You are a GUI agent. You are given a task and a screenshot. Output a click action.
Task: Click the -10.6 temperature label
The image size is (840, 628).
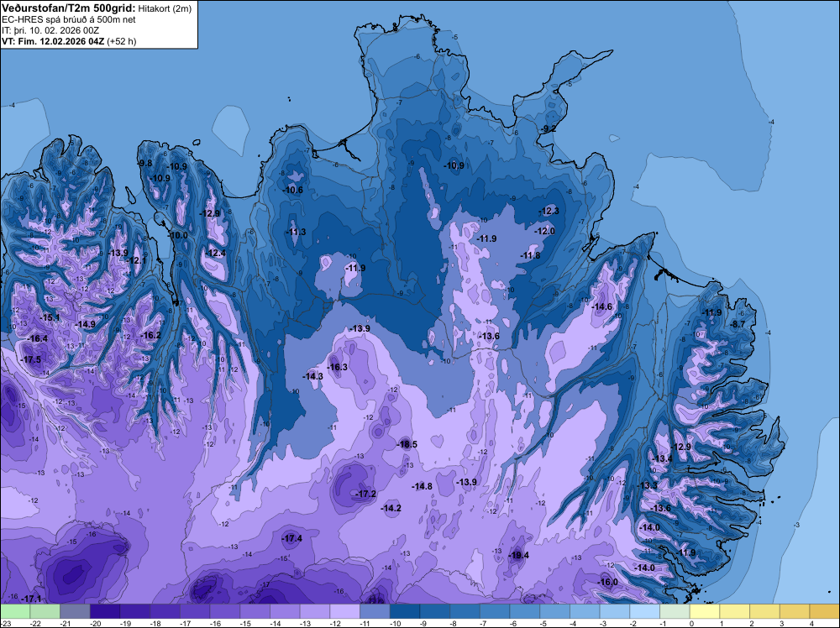pos(293,190)
